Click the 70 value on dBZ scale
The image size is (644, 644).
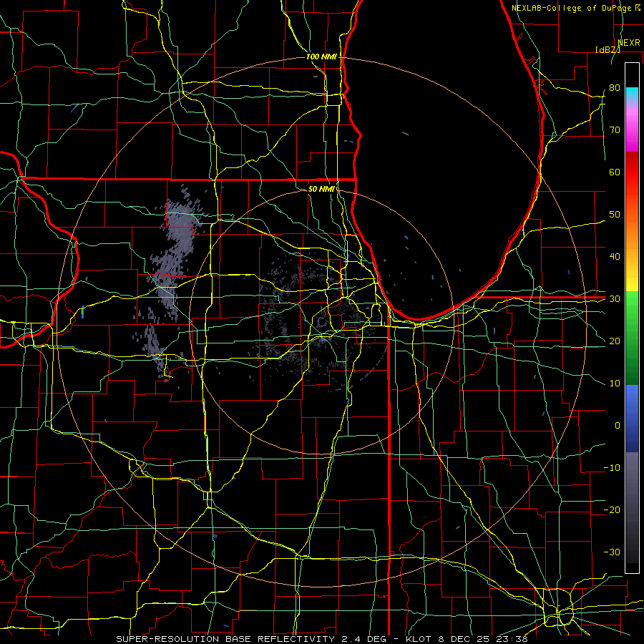tap(615, 130)
